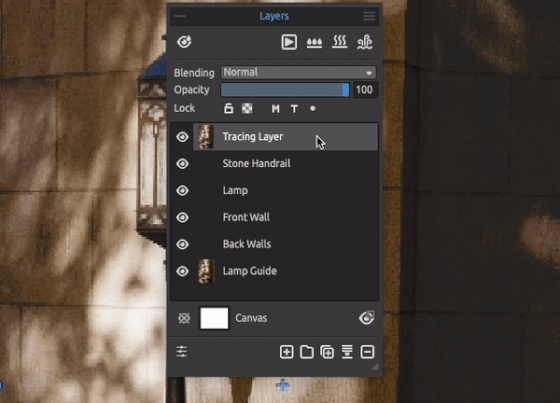Create a new layer group folder
The image size is (560, 403).
[307, 352]
